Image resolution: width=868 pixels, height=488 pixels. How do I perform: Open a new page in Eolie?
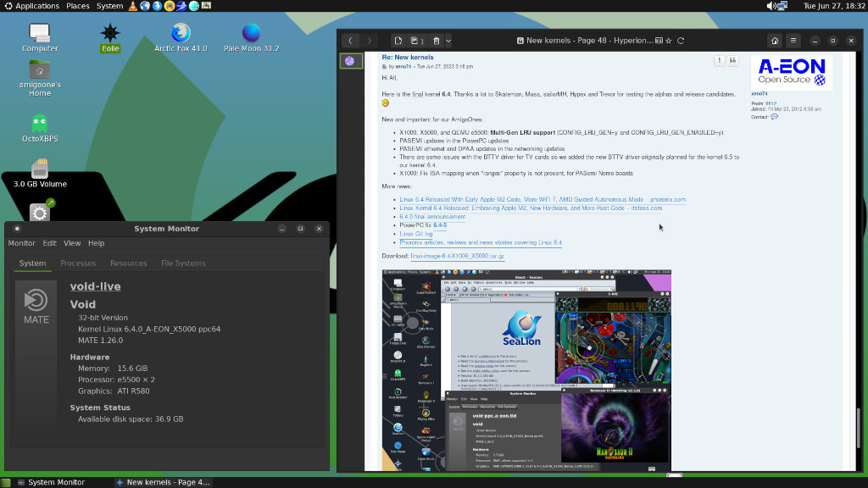click(398, 41)
